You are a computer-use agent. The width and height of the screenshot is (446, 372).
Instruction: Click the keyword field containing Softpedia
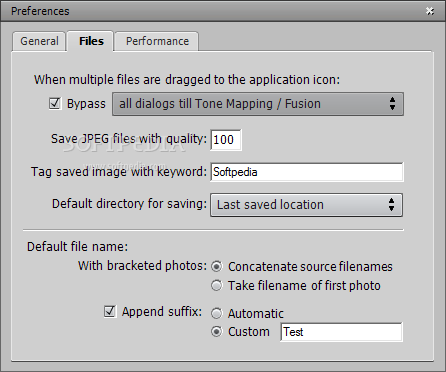[x=307, y=172]
